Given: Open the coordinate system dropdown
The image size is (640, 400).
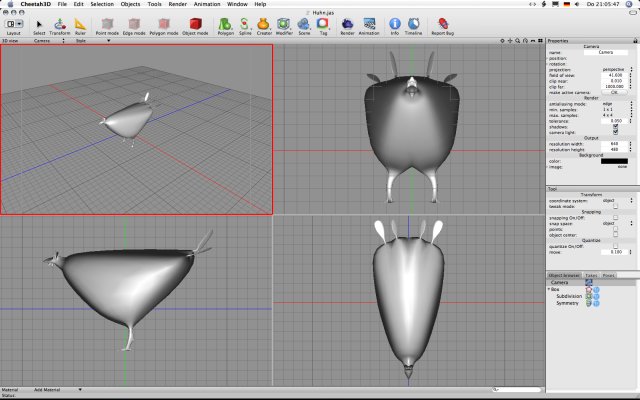Looking at the screenshot, I should 617,201.
